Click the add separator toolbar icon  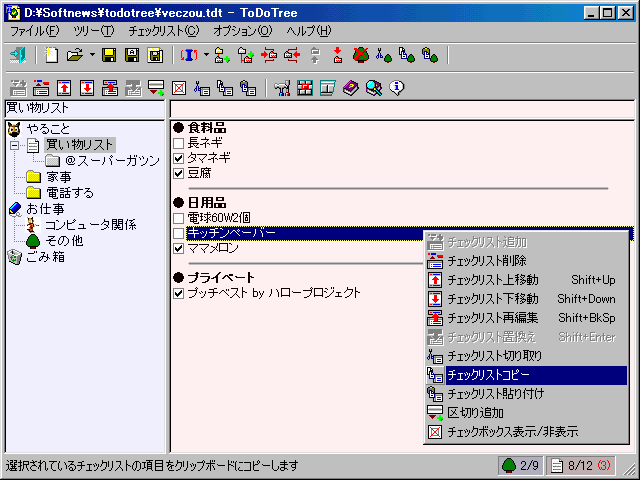click(x=156, y=88)
